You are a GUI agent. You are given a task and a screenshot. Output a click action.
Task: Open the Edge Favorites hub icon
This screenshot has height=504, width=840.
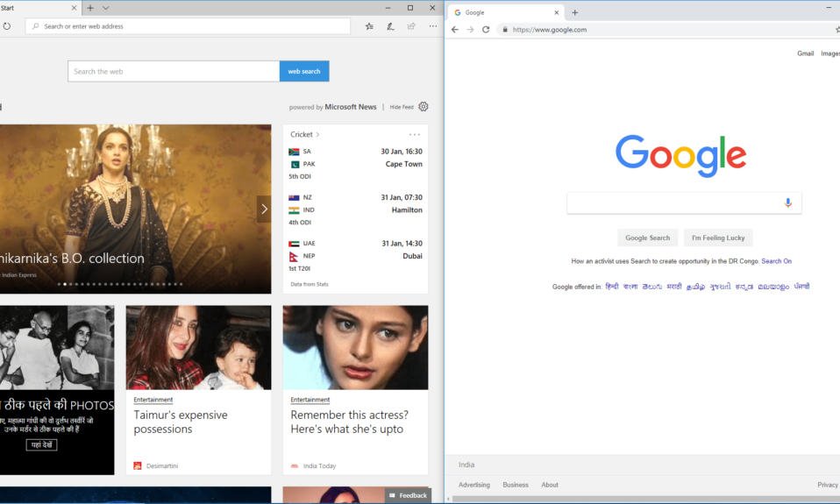coord(369,26)
